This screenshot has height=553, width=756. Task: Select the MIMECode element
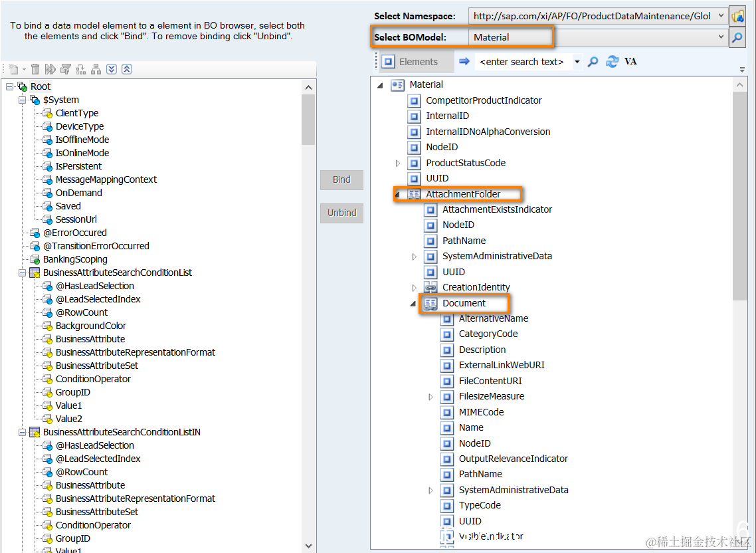pos(481,412)
